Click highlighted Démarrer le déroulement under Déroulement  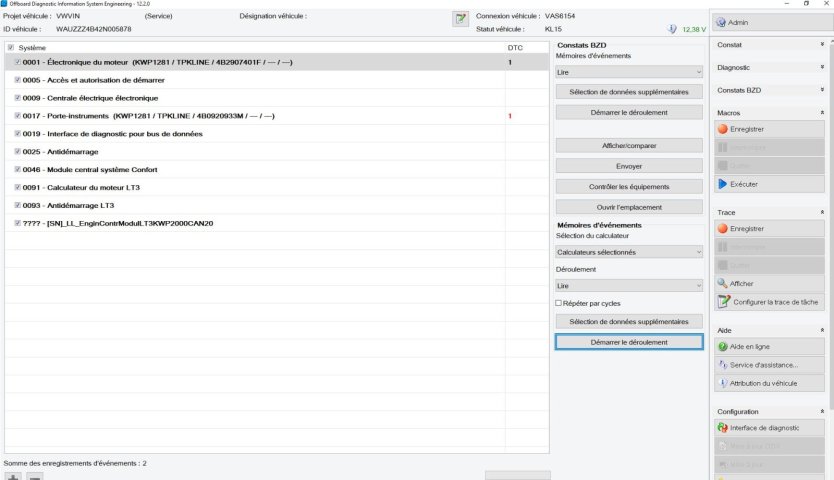[x=629, y=342]
